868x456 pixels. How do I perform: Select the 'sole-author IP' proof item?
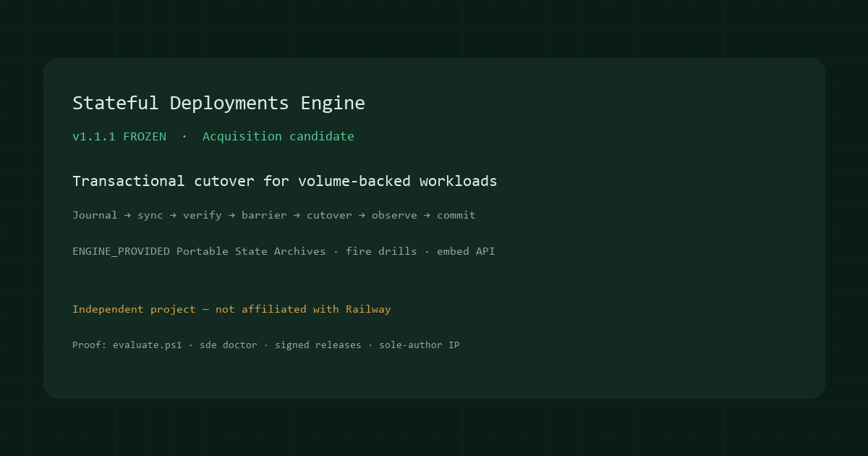click(x=420, y=345)
